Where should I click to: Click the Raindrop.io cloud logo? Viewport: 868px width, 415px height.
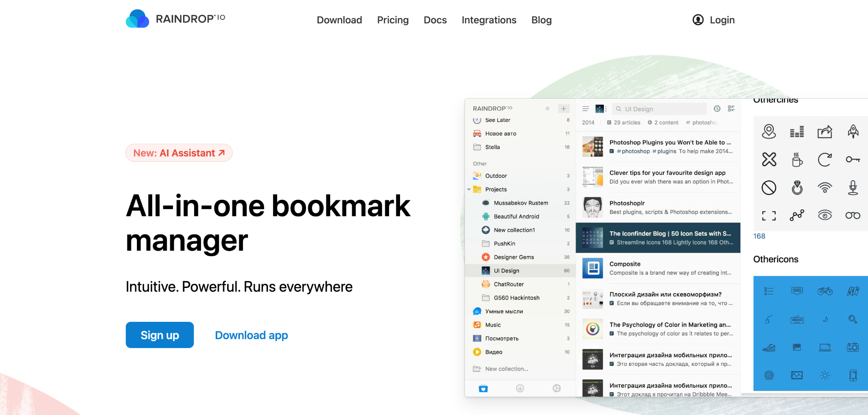pyautogui.click(x=137, y=19)
